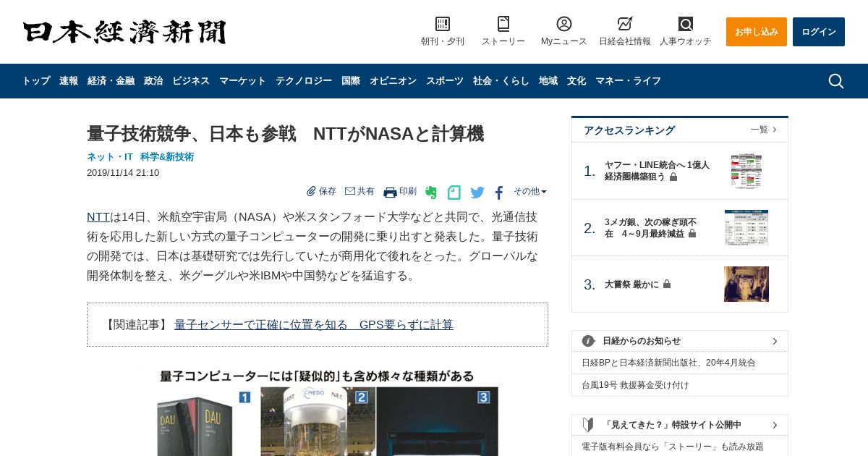Viewport: 868px width, 456px height.
Task: Click the search magnifier in navigation bar
Action: coord(836,81)
